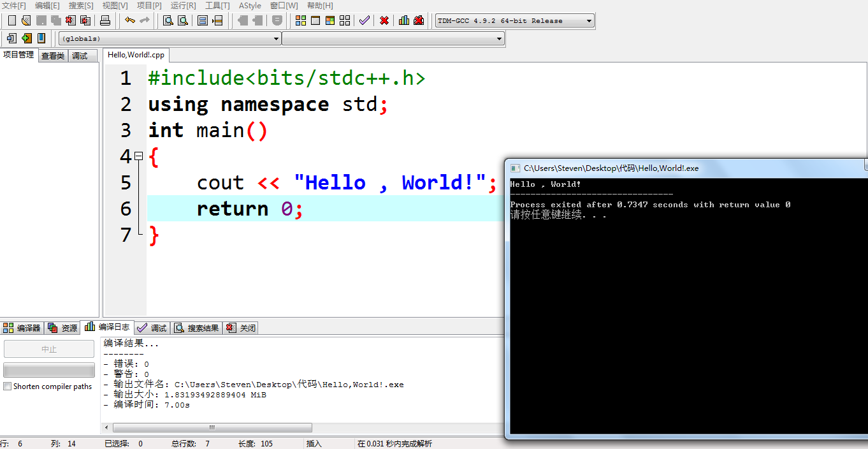Click the compile progress bar below 中止
868x449 pixels.
[x=49, y=370]
